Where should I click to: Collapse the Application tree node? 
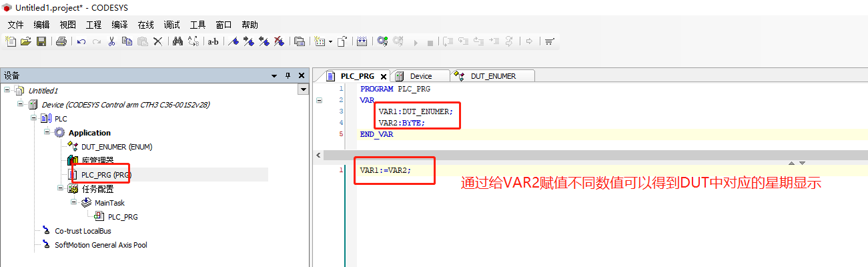(47, 132)
